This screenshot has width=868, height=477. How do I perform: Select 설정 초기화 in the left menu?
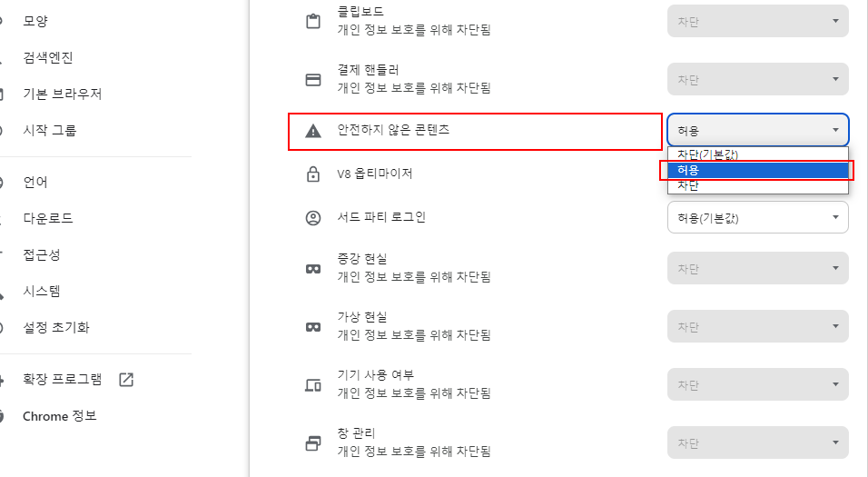click(x=56, y=327)
